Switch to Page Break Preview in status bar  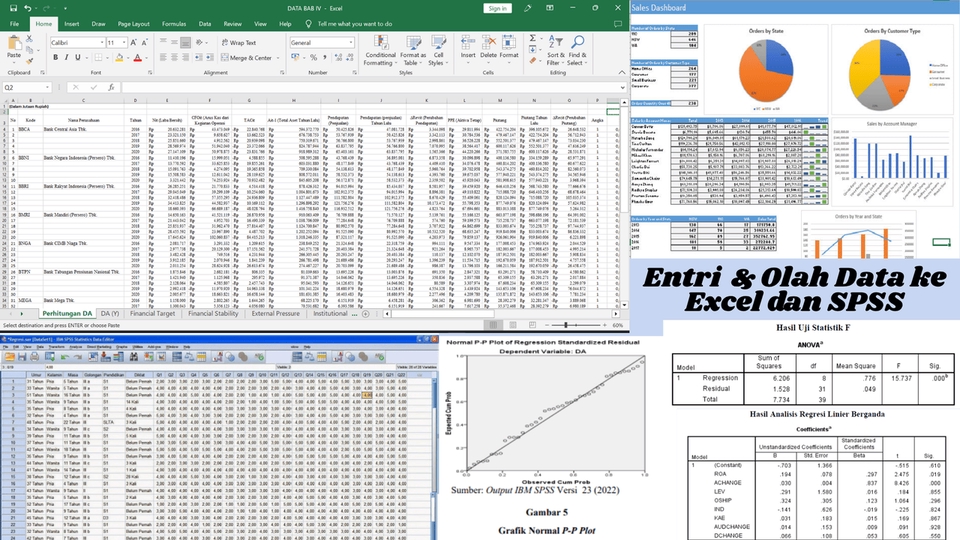531,325
